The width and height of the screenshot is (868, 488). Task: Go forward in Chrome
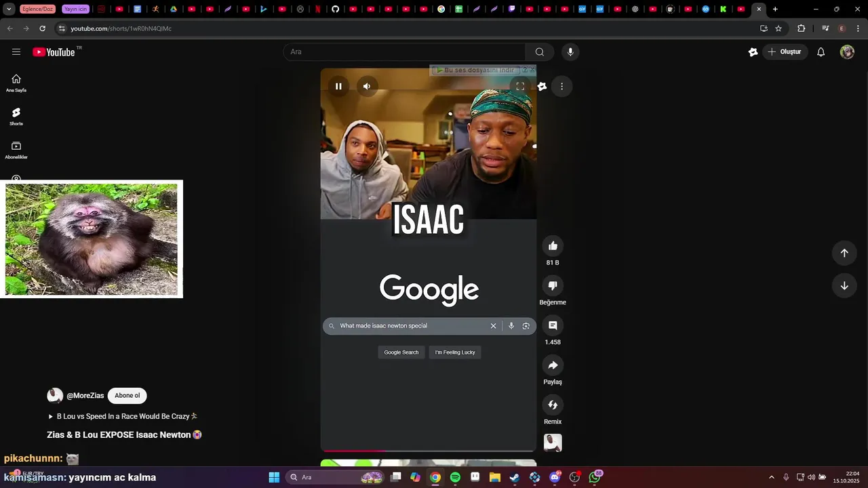click(26, 28)
